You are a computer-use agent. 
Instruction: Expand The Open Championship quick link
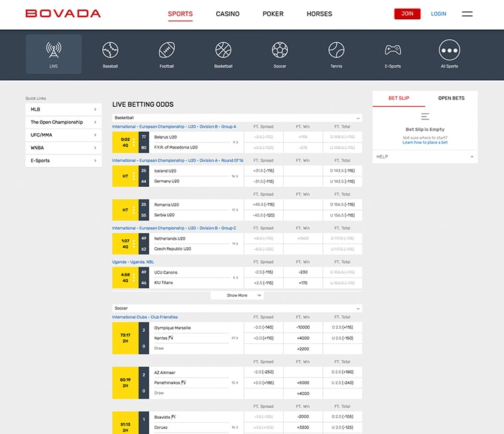[x=64, y=122]
